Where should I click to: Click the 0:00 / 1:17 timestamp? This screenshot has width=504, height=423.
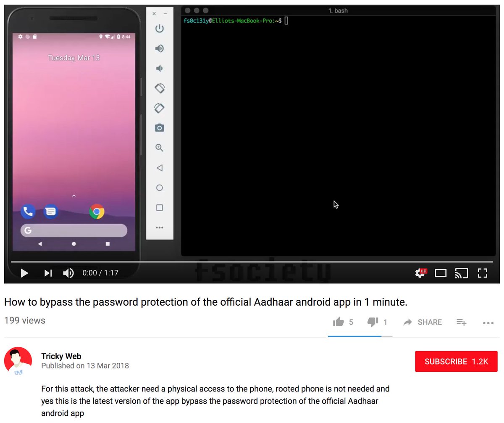[100, 273]
